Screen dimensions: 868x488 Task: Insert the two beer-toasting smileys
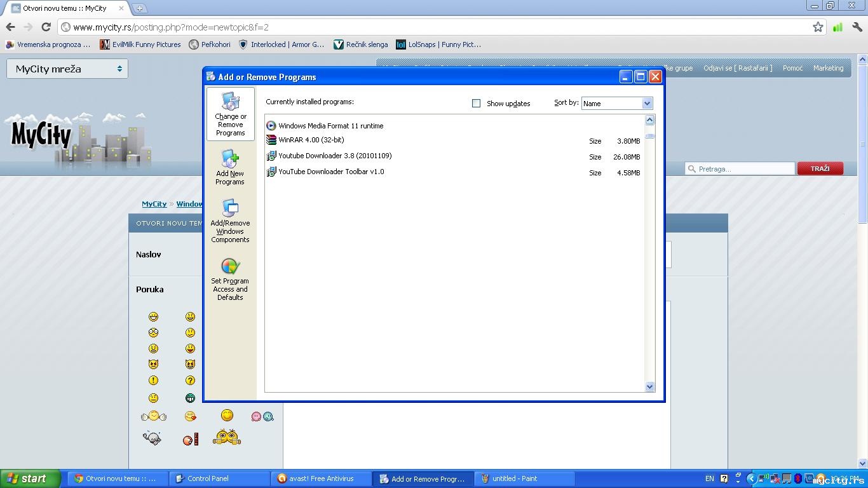227,437
